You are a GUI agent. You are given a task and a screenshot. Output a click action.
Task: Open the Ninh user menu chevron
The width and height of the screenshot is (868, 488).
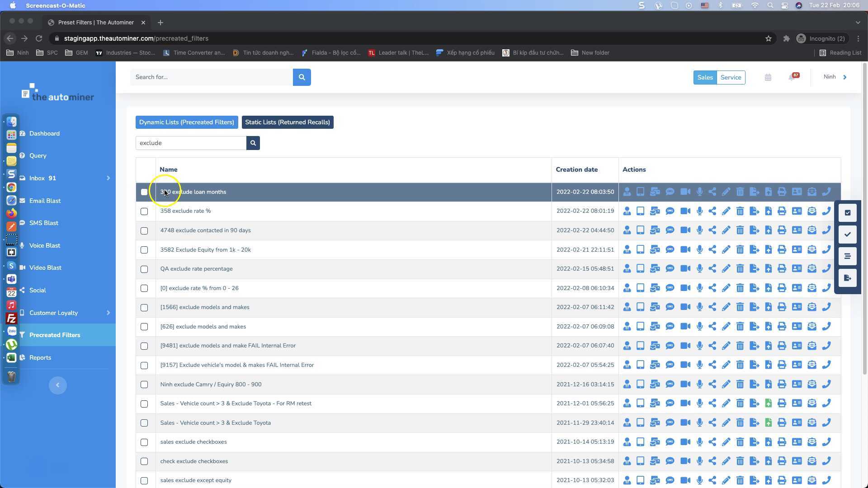point(844,77)
